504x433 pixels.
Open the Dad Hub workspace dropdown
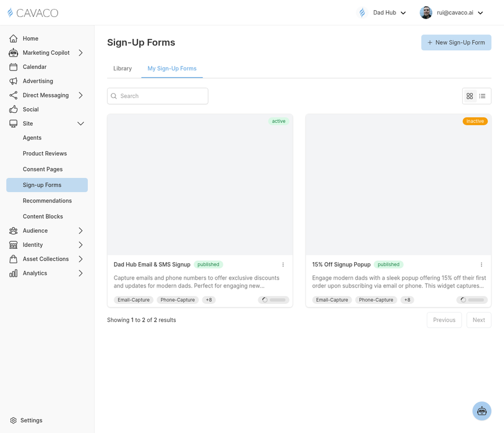tap(382, 12)
